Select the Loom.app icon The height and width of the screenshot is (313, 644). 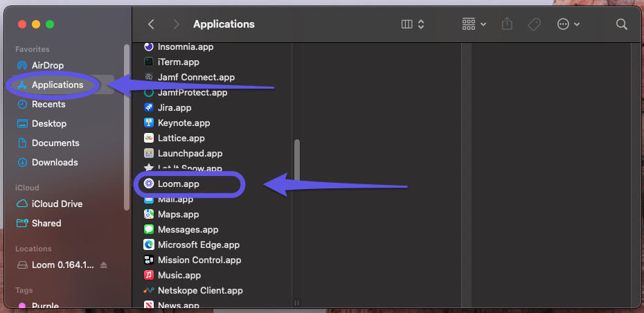click(x=148, y=184)
